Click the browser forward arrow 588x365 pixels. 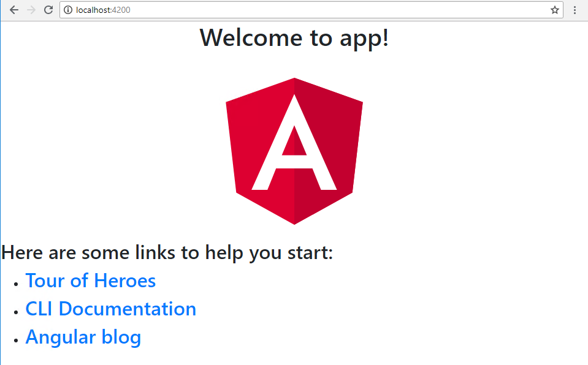(x=31, y=10)
